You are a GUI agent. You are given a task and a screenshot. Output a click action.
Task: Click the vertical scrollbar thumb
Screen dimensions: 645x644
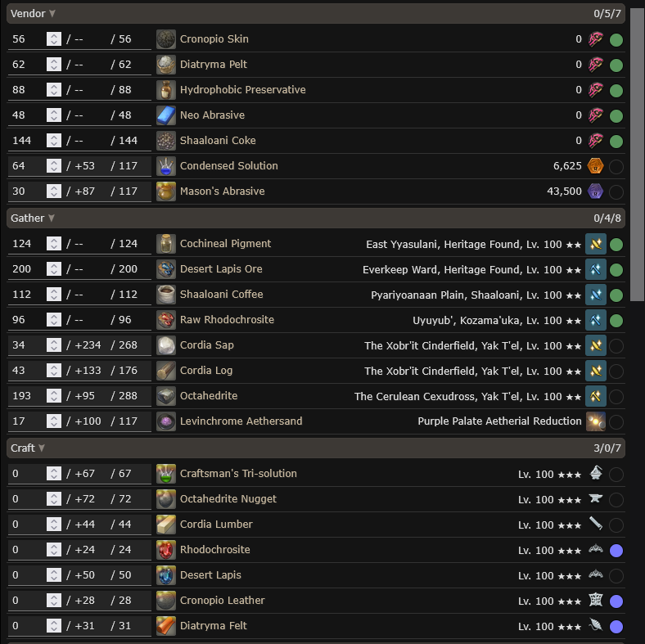pyautogui.click(x=637, y=154)
